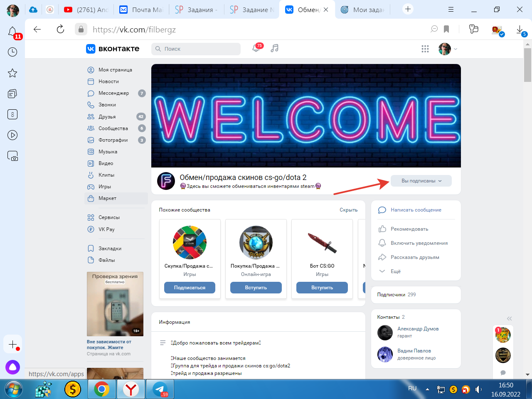Screen dimensions: 532x399
Task: Open browser notifications bell in sidebar
Action: pyautogui.click(x=12, y=32)
